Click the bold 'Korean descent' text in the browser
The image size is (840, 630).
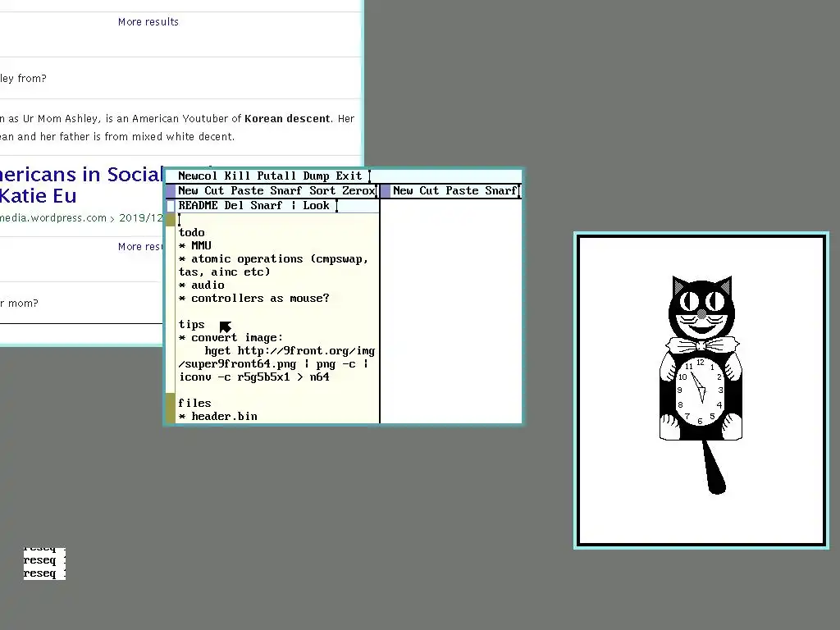[287, 118]
